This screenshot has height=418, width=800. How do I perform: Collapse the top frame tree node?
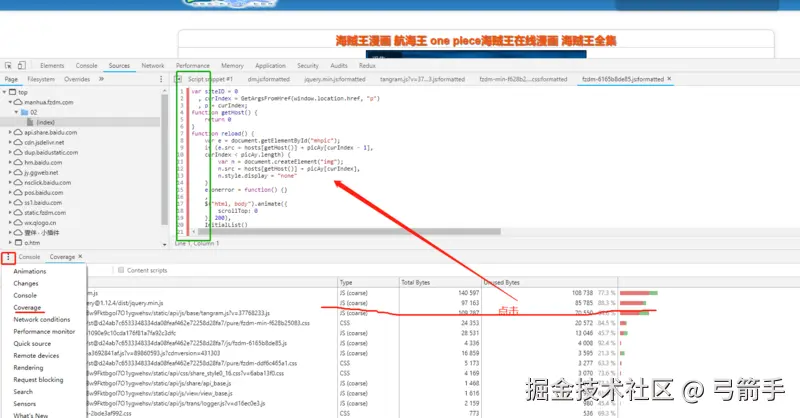point(5,92)
